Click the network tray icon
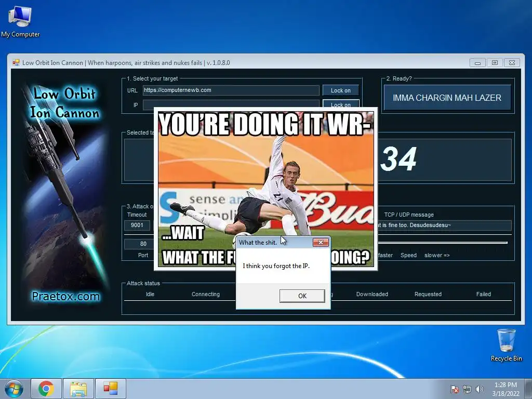The width and height of the screenshot is (532, 399). (467, 389)
